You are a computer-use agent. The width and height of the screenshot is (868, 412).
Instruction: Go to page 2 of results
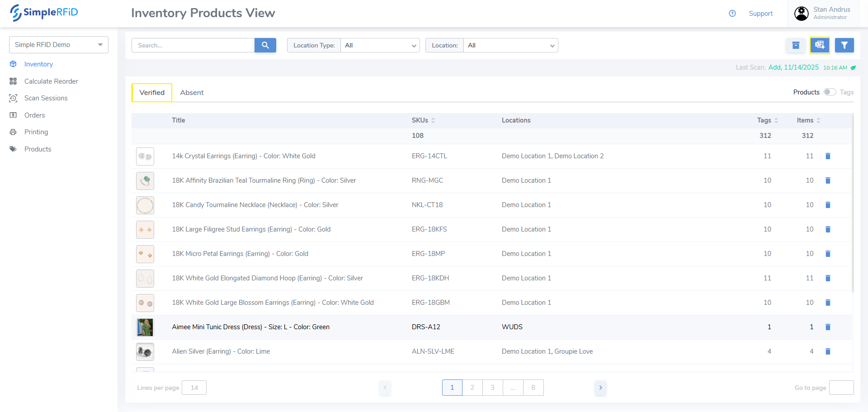pos(472,388)
